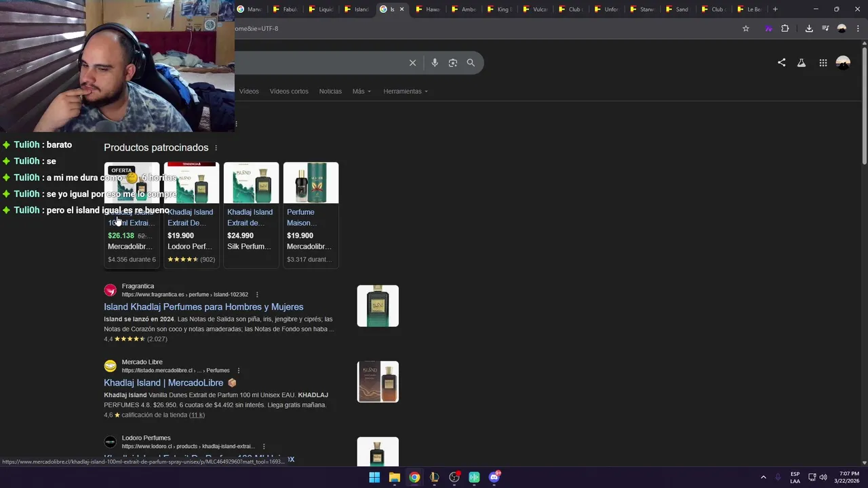
Task: Open Mercado Libre result perfume thumbnail
Action: 378,382
